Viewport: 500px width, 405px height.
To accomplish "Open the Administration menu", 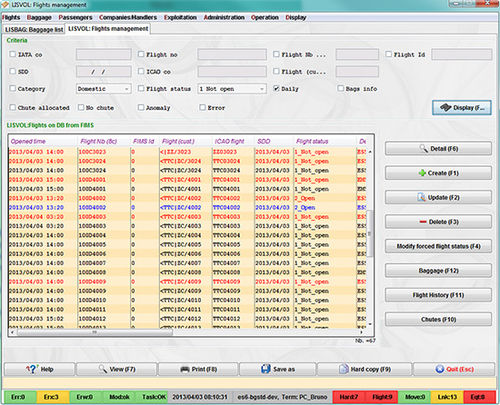I will tap(224, 17).
